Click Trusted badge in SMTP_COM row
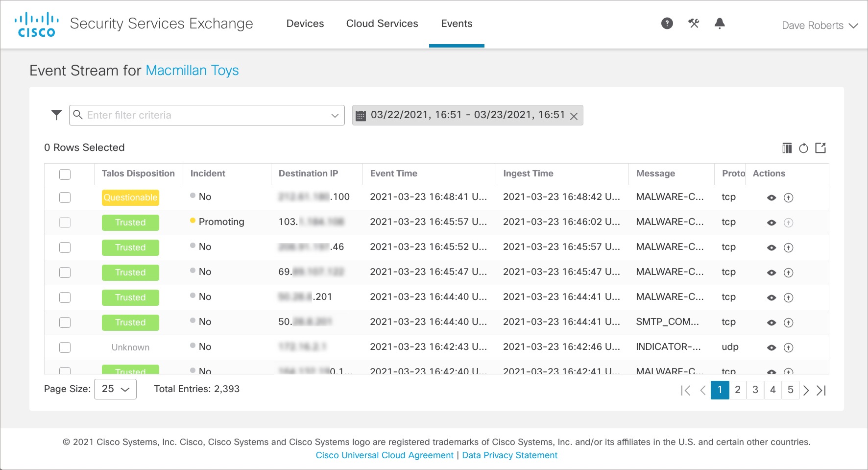Image resolution: width=868 pixels, height=470 pixels. coord(130,322)
